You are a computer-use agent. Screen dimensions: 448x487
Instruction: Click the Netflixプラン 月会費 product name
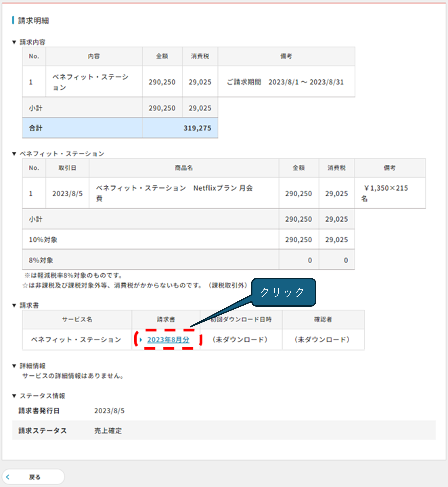175,193
